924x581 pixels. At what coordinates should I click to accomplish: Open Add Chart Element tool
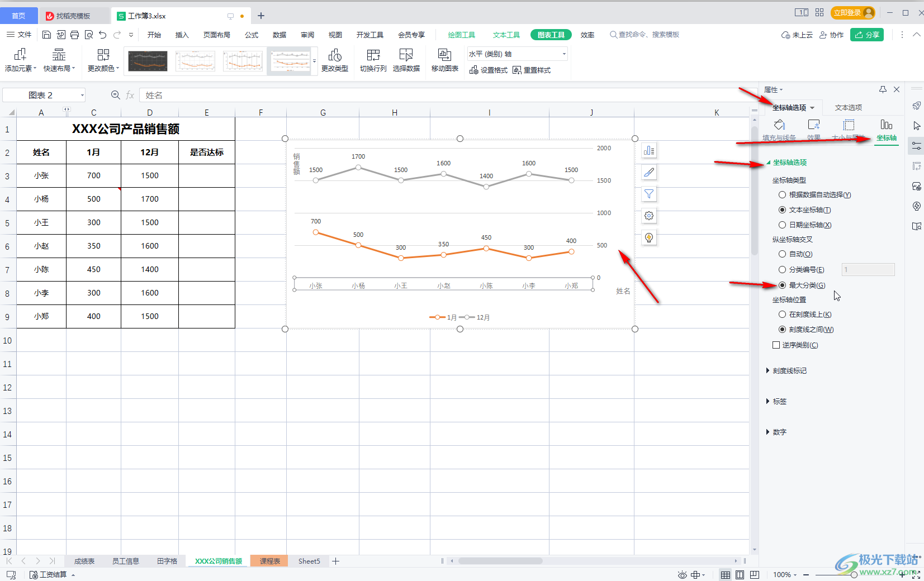point(20,60)
